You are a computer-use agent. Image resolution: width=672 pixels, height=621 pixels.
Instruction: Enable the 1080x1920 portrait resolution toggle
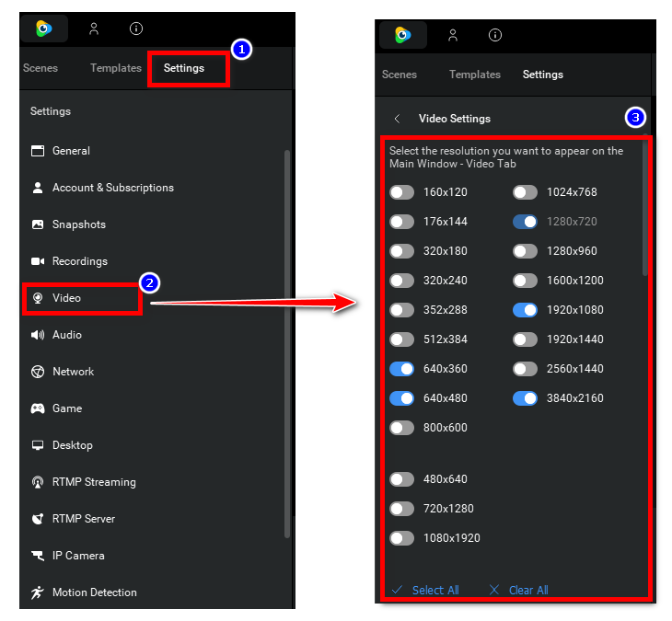[x=401, y=538]
